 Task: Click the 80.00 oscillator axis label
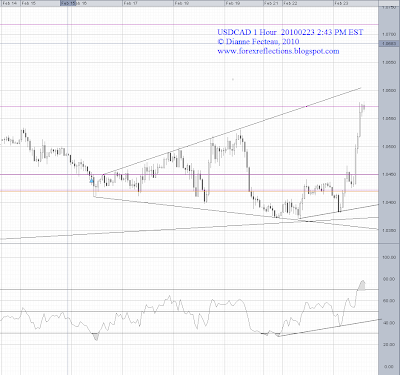[x=389, y=279]
